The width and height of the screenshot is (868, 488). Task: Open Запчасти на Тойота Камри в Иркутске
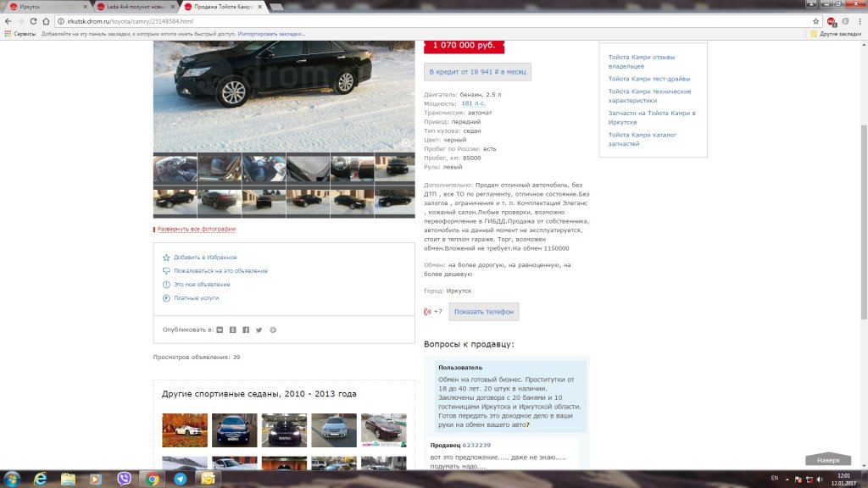(x=652, y=117)
